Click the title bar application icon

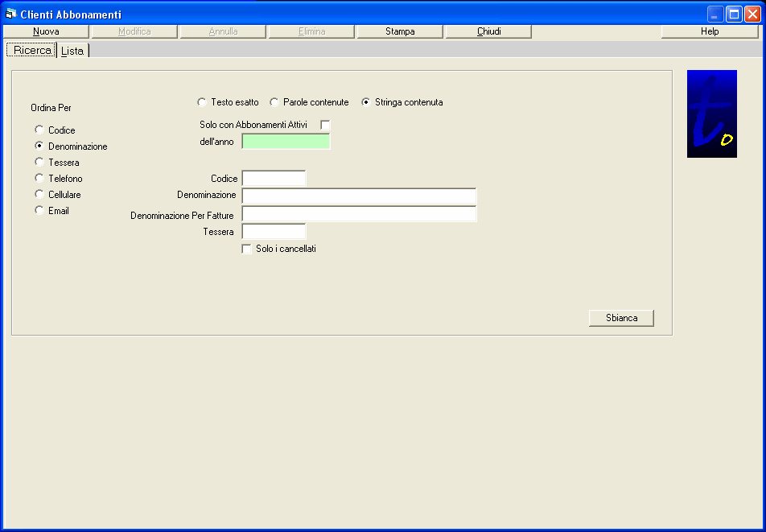[10, 14]
